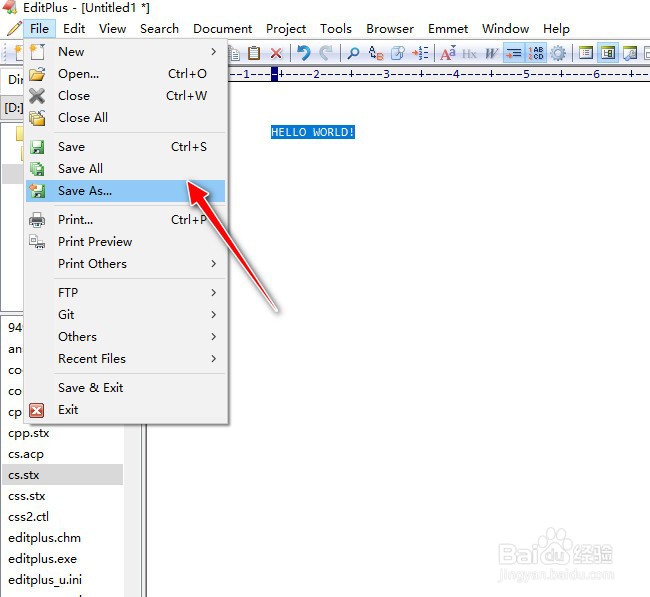
Task: Open Find with the magnifier icon
Action: pos(353,53)
